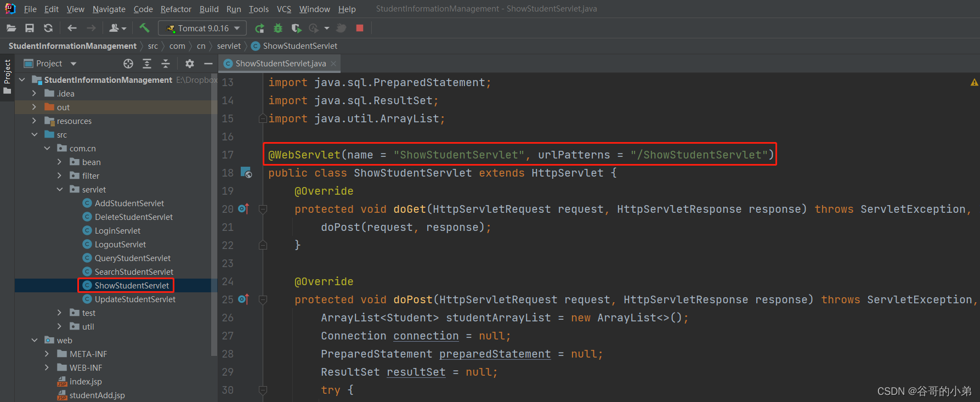Open the Refactor menu
The width and height of the screenshot is (980, 402).
(x=176, y=9)
